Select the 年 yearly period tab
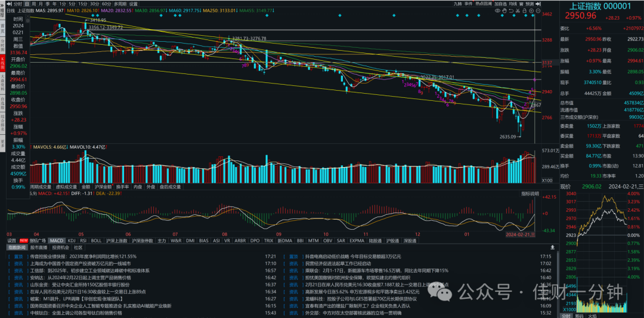The image size is (644, 318). (x=55, y=4)
